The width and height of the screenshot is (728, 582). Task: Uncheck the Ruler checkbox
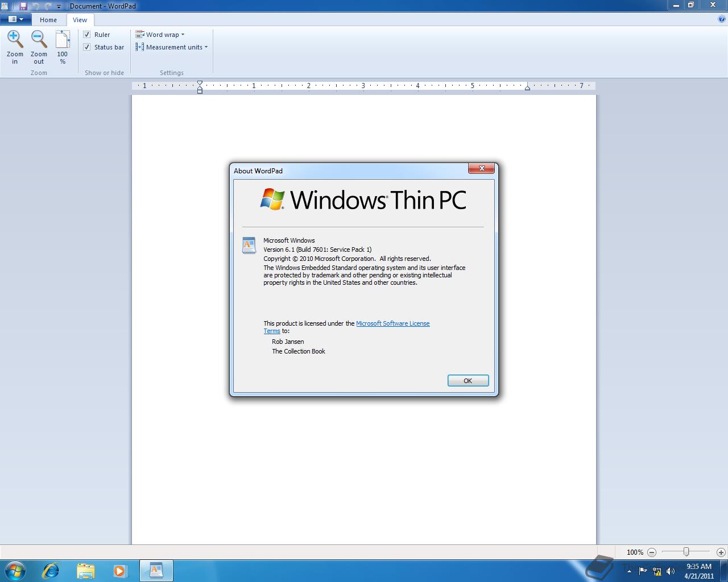(87, 35)
